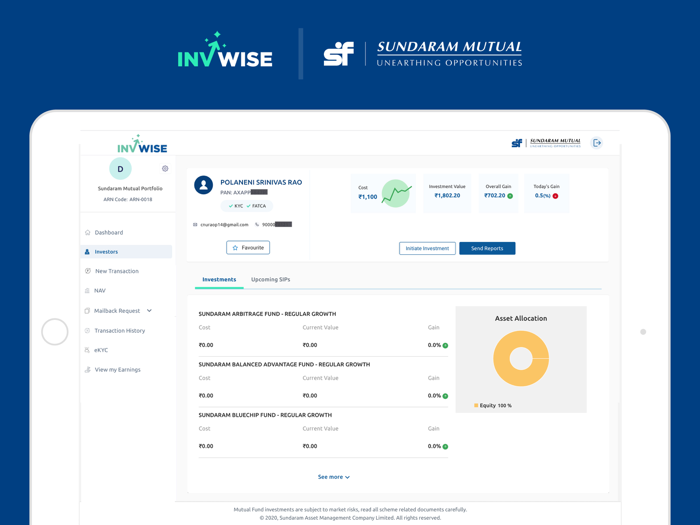Click the ARN Code text in sidebar

pos(128,200)
